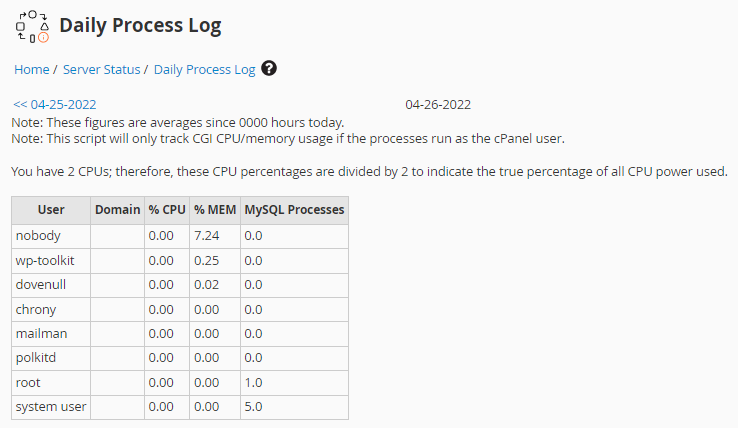The image size is (738, 428).
Task: Click the % CPU column header
Action: pyautogui.click(x=167, y=210)
